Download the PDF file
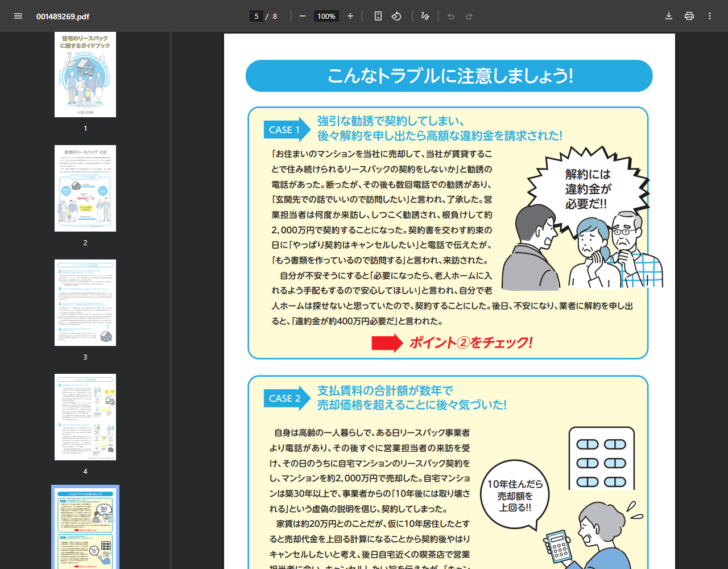 [x=669, y=16]
